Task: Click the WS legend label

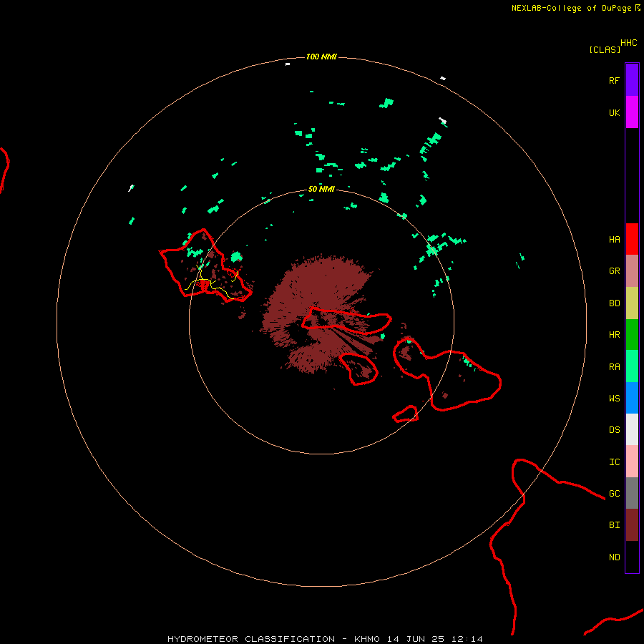Action: 614,398
